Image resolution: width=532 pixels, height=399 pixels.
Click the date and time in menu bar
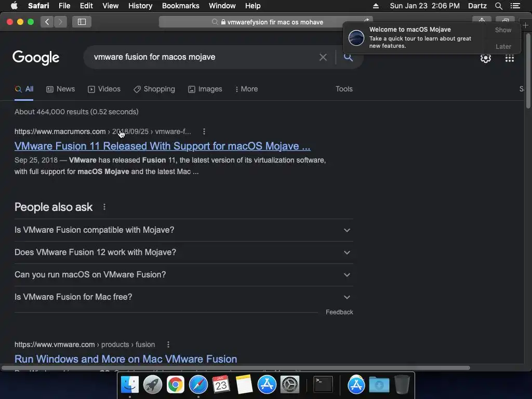click(x=424, y=6)
